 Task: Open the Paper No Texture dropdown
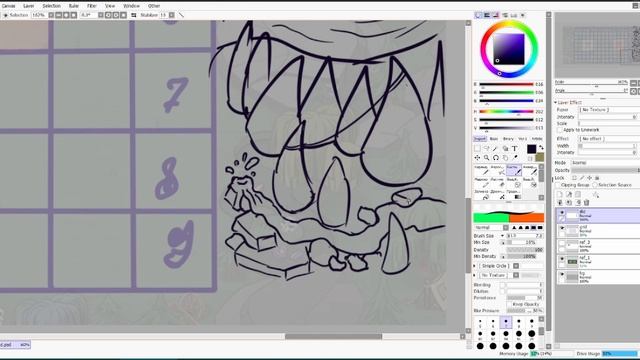(x=608, y=110)
